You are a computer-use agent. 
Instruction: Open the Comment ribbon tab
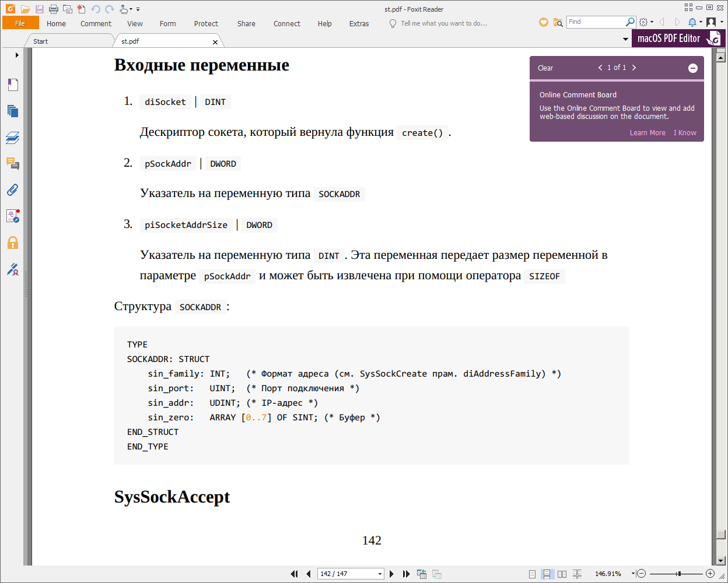click(96, 24)
